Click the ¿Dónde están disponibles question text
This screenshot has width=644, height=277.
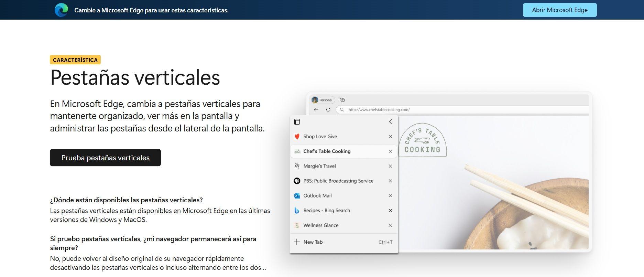click(127, 200)
